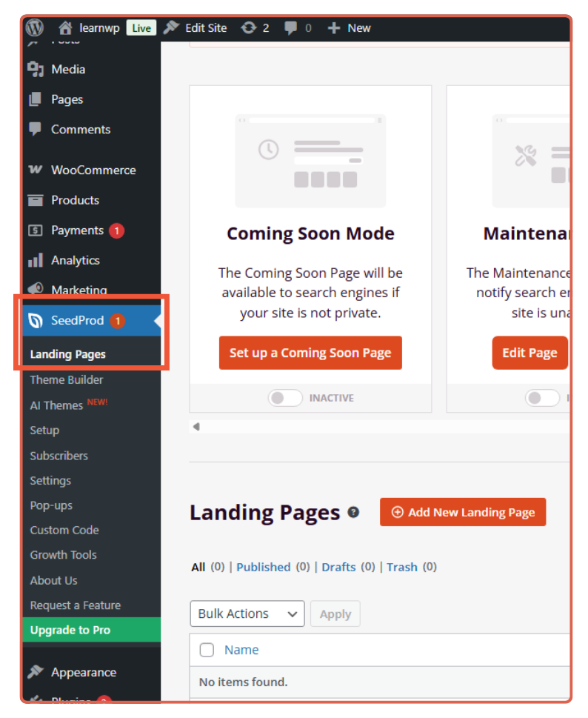The image size is (588, 718).
Task: Open the learnwp home icon
Action: [x=66, y=28]
